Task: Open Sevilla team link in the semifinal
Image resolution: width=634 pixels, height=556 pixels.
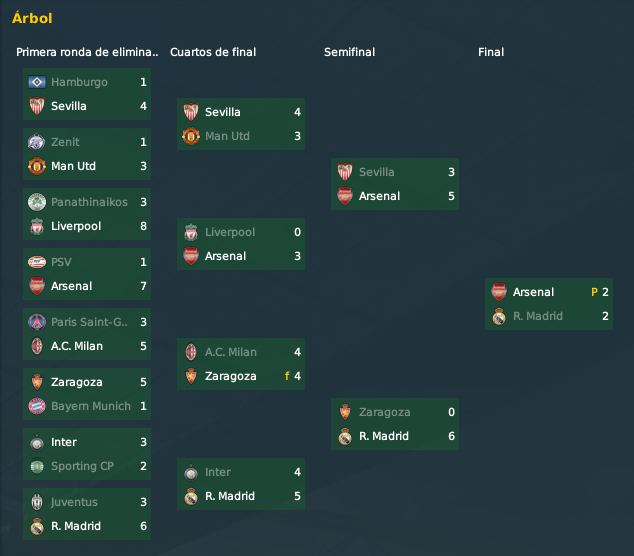Action: coord(376,172)
